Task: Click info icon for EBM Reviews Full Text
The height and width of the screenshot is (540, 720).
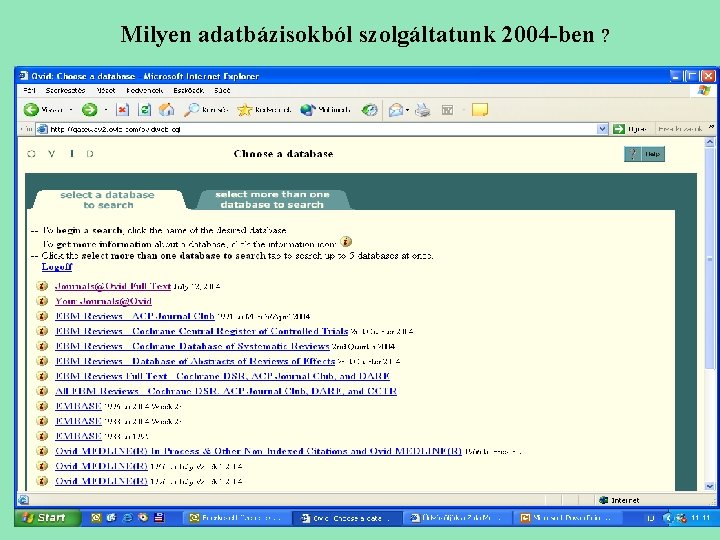Action: [x=42, y=376]
